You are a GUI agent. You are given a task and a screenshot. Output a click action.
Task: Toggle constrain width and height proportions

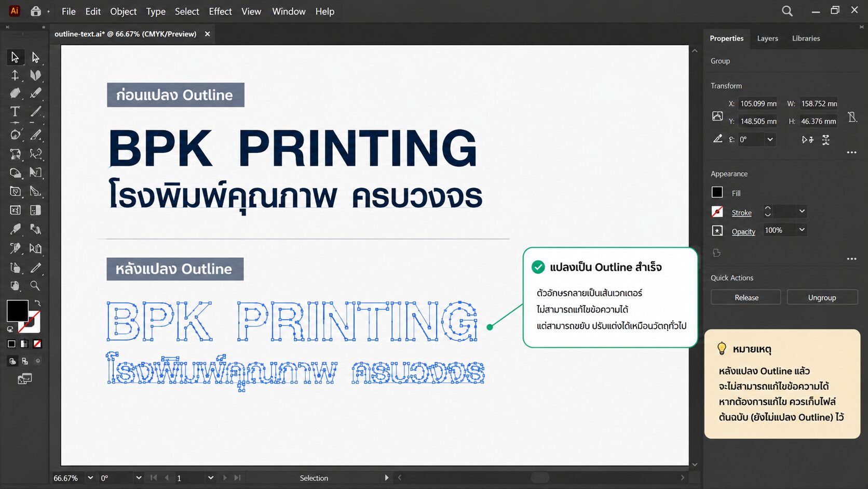tap(852, 117)
